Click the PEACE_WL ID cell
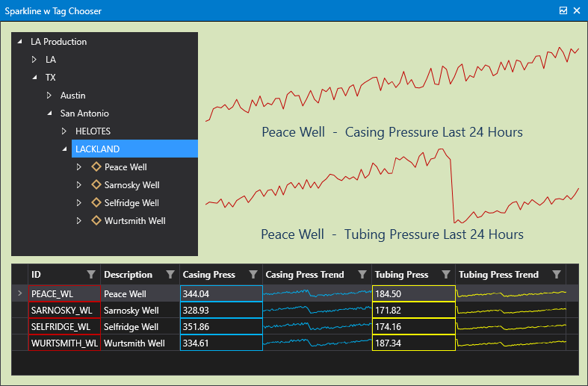 click(x=64, y=293)
